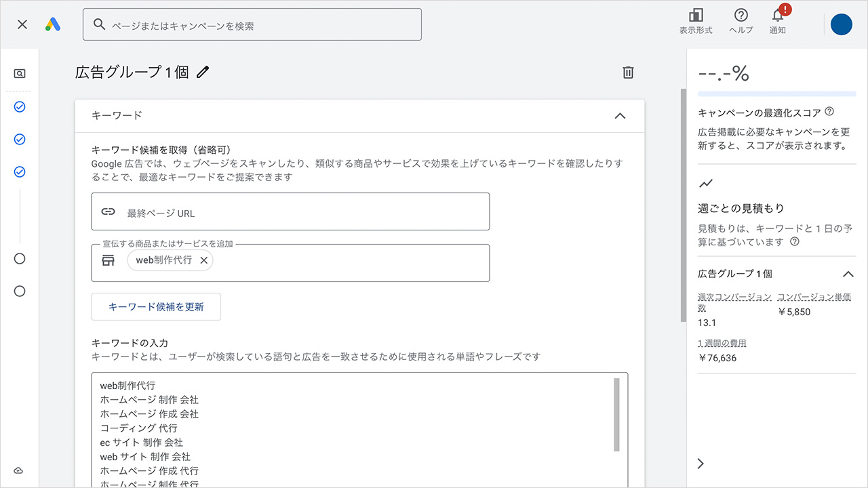
Task: Click the right-pointing chevron to expand estimates panel
Action: click(x=700, y=463)
